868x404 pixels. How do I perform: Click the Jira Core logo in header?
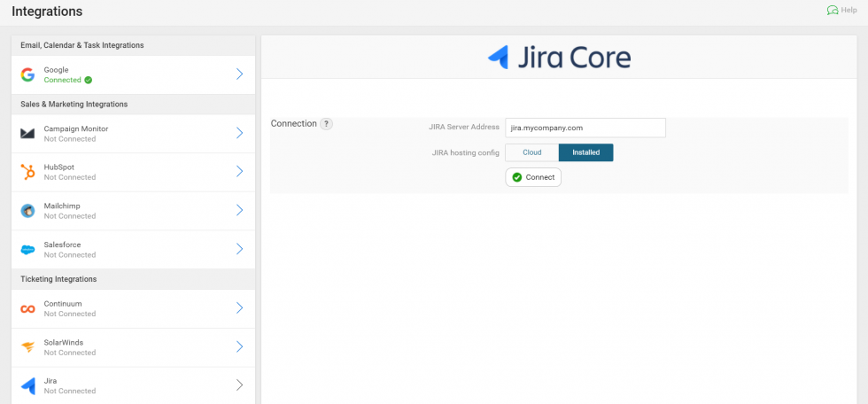[559, 57]
